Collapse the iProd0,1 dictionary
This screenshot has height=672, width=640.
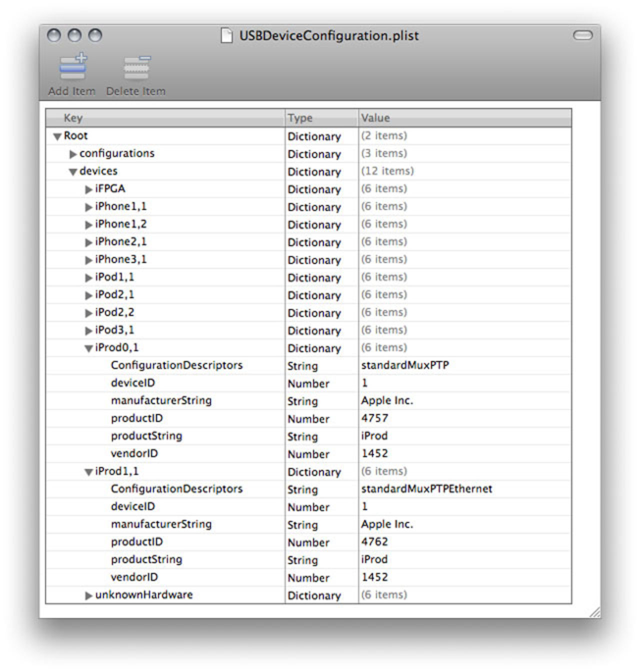[x=88, y=348]
